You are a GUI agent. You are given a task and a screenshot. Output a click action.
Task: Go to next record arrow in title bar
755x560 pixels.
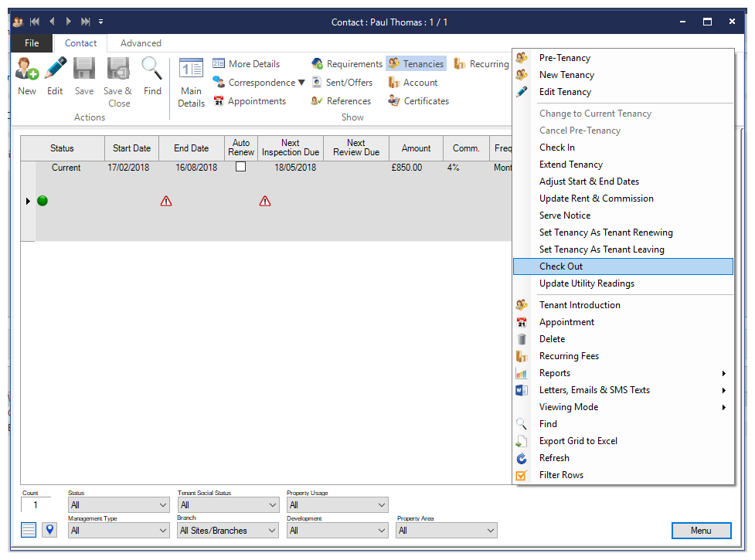tap(68, 22)
